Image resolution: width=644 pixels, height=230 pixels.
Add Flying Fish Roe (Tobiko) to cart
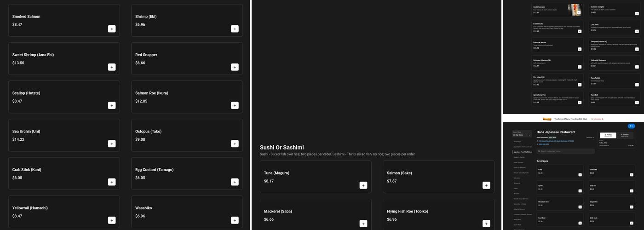(486, 224)
